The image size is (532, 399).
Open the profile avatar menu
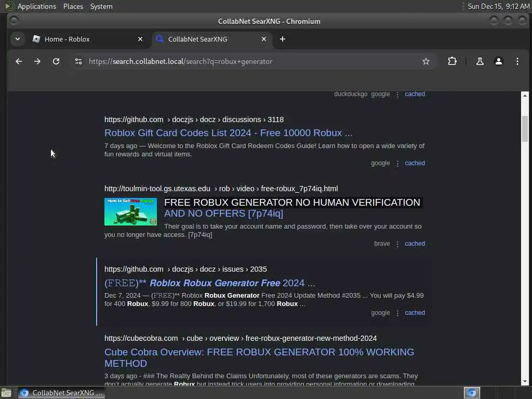pos(498,61)
